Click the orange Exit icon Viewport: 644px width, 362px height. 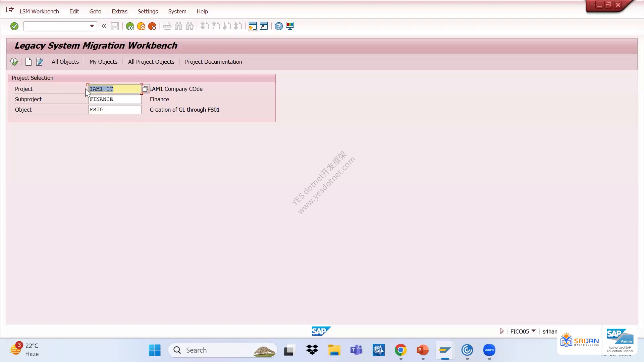coord(141,26)
